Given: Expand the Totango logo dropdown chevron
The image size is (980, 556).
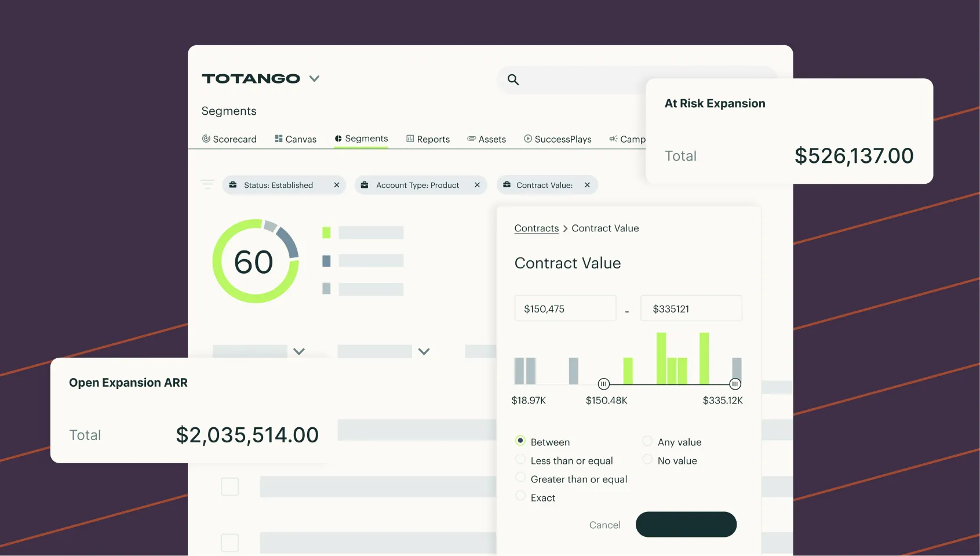Looking at the screenshot, I should point(314,78).
